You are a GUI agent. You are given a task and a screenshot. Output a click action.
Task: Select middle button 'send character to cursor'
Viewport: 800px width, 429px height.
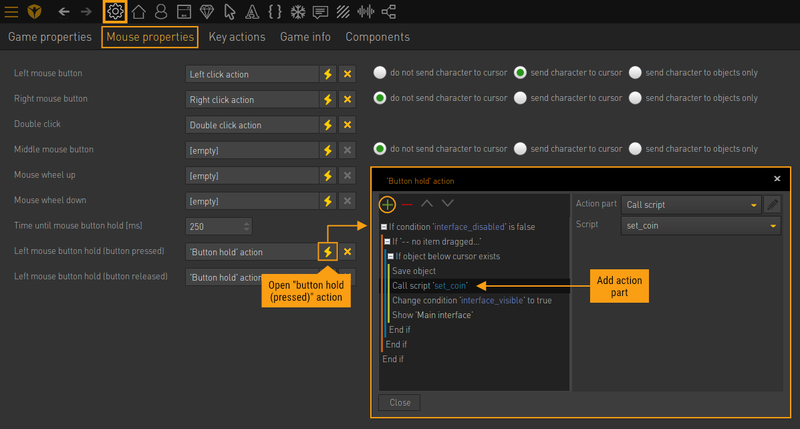[x=520, y=149]
